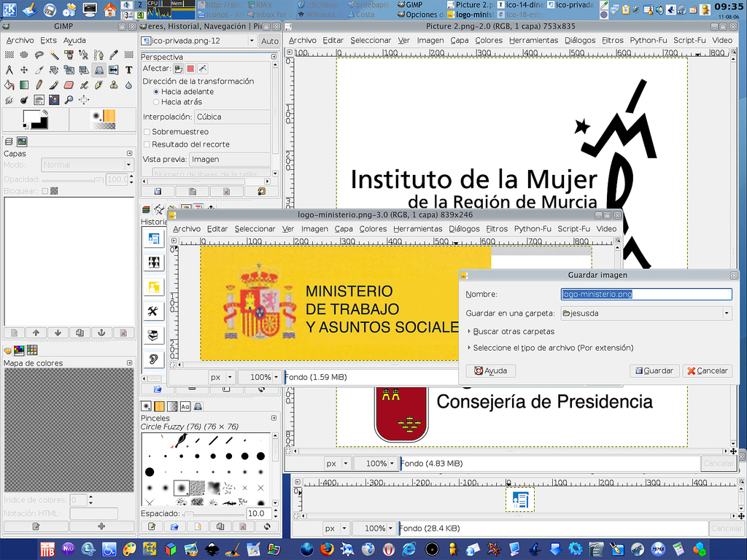This screenshot has width=747, height=560.
Task: Toggle Afectar selection transform button
Action: [x=190, y=69]
